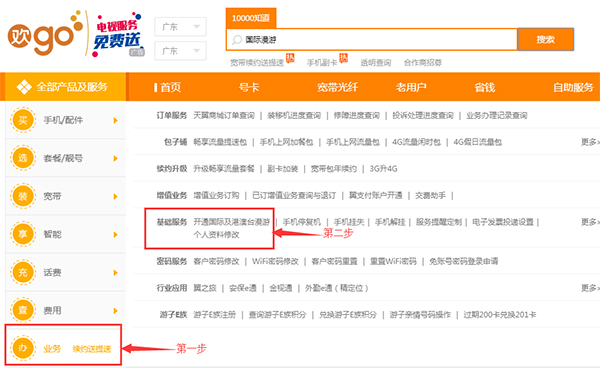
Task: Open the 话明查询 link under search
Action: tap(376, 62)
